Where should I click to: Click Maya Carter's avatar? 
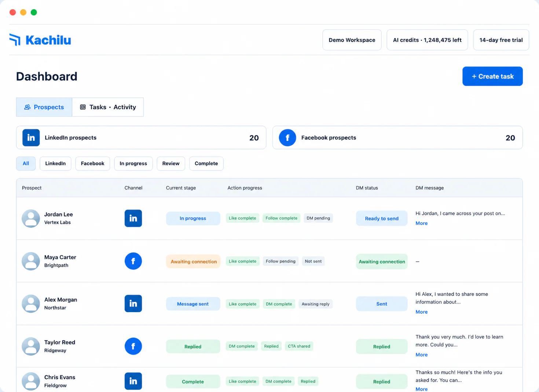point(31,261)
